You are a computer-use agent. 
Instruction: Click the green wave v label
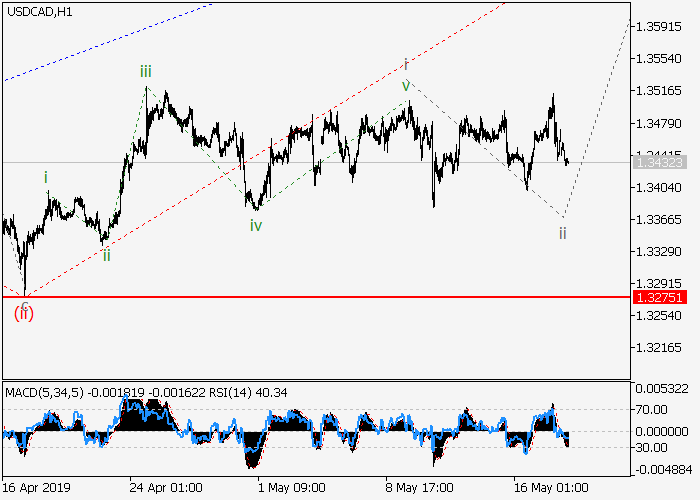(406, 85)
